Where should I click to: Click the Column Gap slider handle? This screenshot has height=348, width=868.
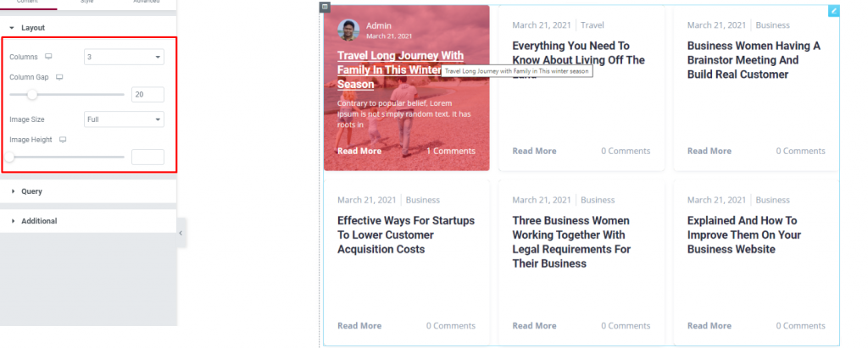[32, 95]
